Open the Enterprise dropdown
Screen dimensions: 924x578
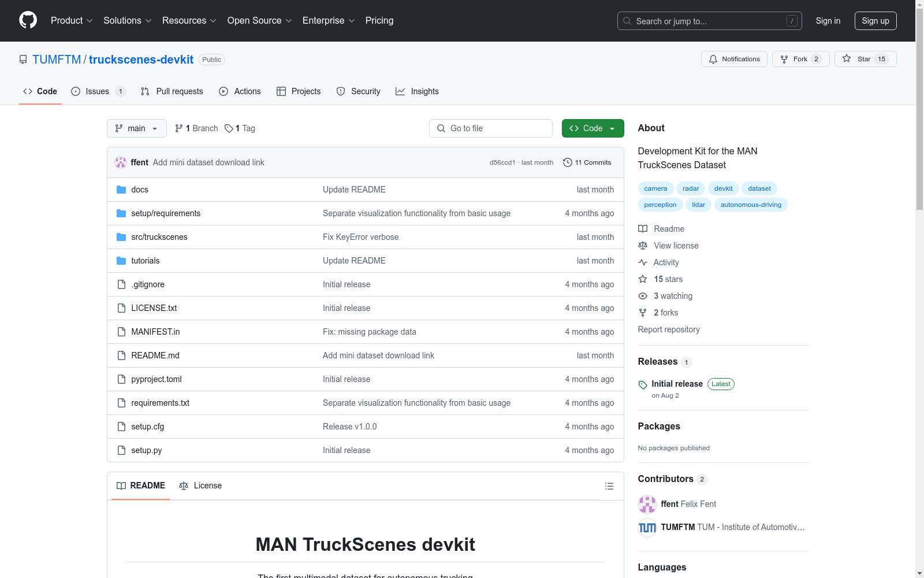(329, 20)
